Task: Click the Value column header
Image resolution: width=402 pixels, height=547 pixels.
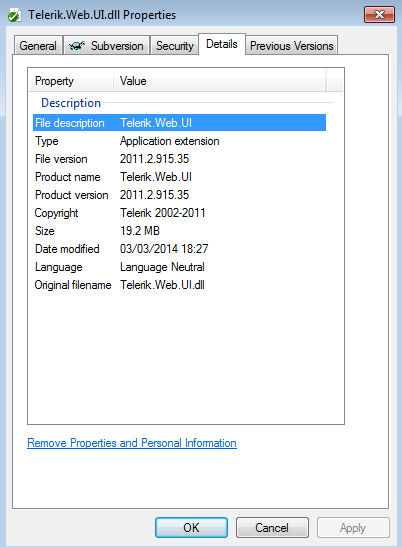Action: 220,81
